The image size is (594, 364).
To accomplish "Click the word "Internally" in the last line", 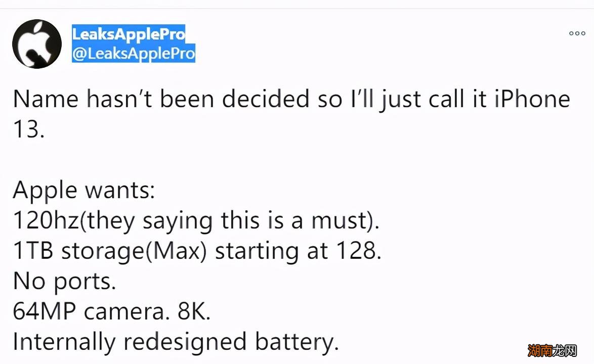I will 64,342.
